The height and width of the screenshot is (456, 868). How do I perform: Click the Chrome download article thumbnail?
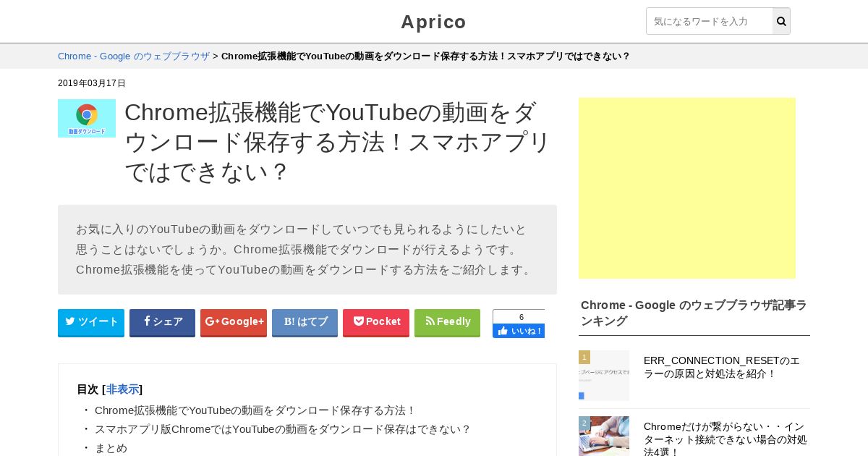tap(87, 118)
